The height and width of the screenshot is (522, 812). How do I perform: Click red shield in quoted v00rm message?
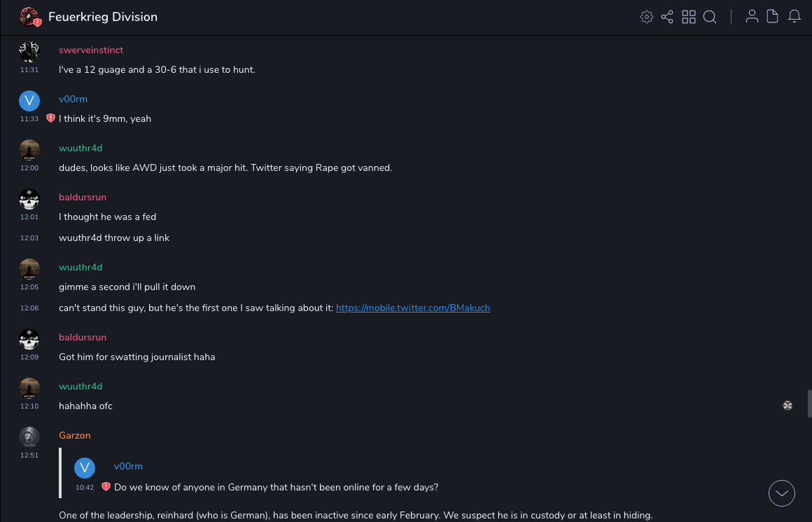106,486
